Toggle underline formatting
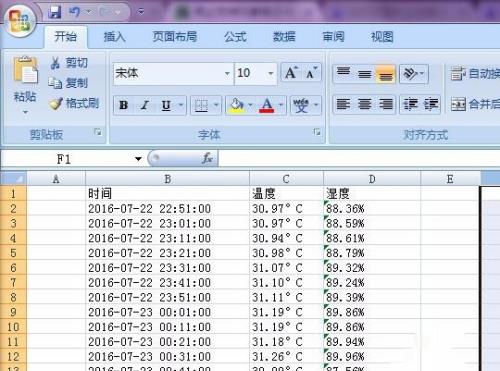 click(x=166, y=105)
